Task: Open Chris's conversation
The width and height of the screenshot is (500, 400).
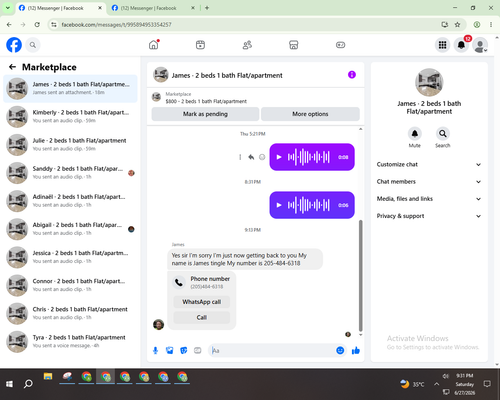Action: pyautogui.click(x=70, y=313)
